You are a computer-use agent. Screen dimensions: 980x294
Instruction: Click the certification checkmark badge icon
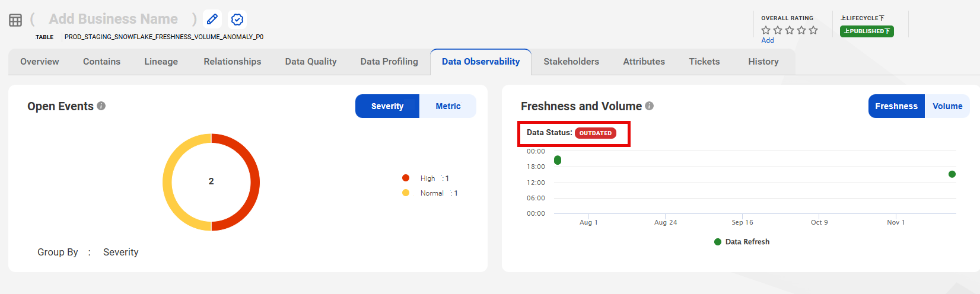237,20
